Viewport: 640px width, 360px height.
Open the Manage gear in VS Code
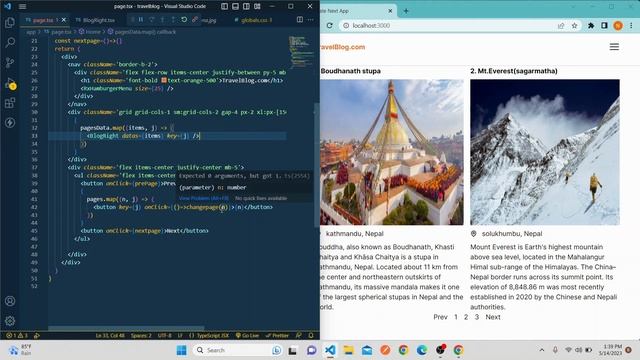tap(10, 321)
